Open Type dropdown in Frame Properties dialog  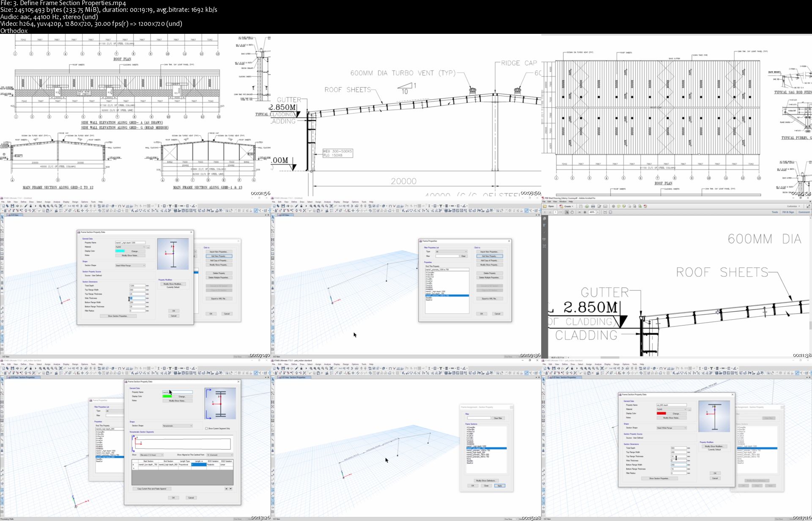pyautogui.click(x=451, y=252)
